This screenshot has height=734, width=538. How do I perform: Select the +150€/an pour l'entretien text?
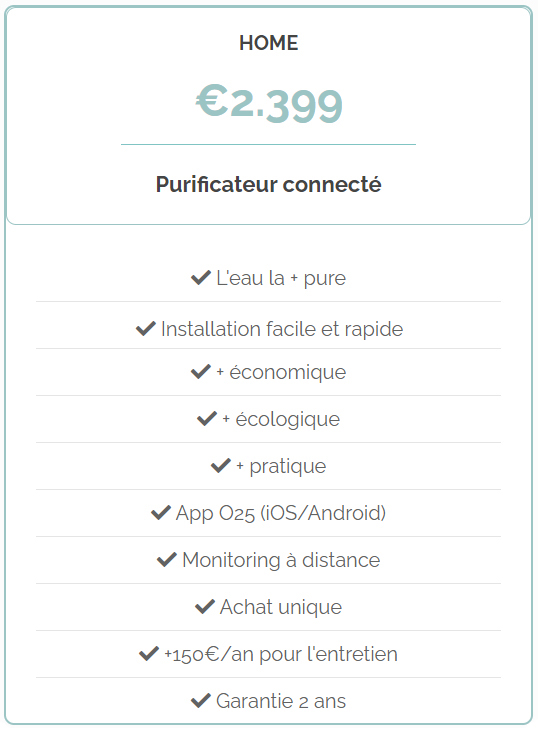pyautogui.click(x=281, y=654)
